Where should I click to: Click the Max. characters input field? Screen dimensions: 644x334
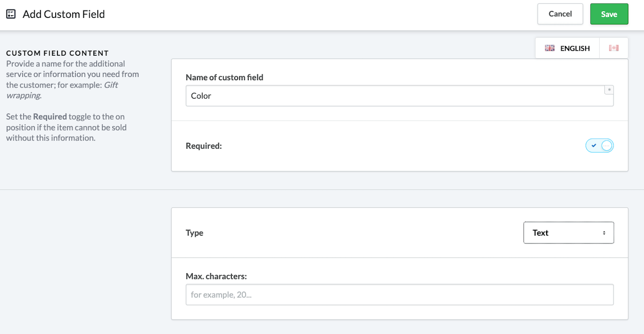pyautogui.click(x=399, y=294)
